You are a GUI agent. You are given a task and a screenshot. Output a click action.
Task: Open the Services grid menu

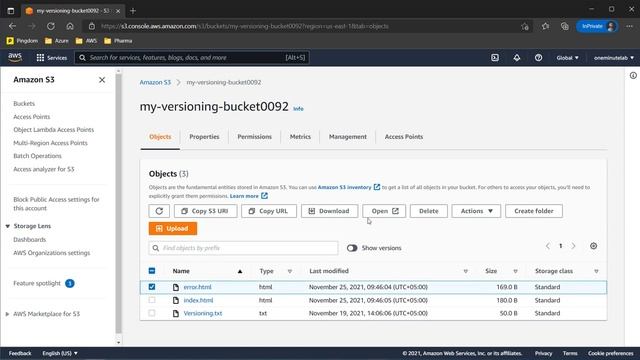51,58
